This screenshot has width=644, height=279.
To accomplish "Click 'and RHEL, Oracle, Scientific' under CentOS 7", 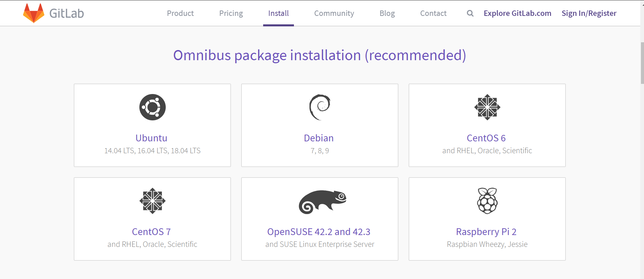I will tap(153, 244).
